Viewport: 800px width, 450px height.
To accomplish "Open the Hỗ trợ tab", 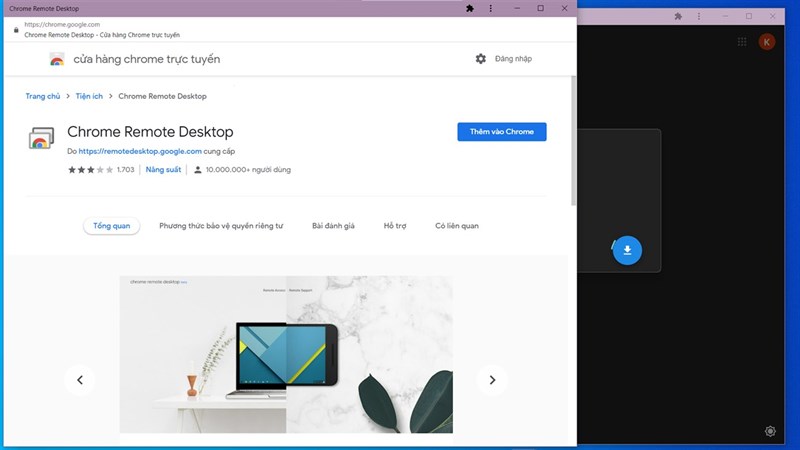I will point(395,226).
